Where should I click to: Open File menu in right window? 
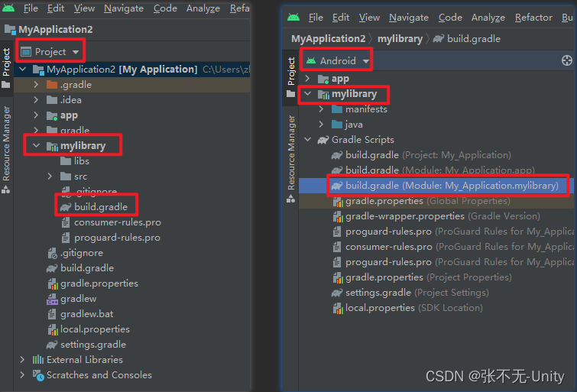click(316, 18)
